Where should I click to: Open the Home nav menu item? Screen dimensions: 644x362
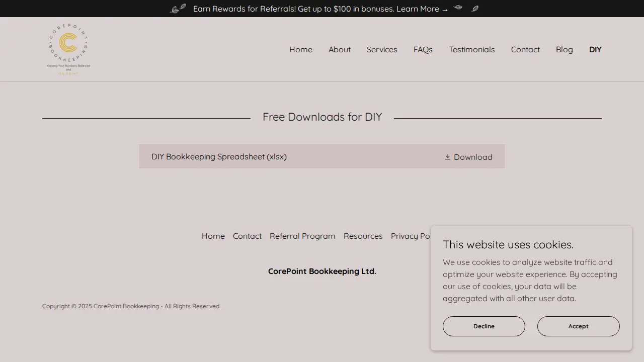tap(301, 49)
